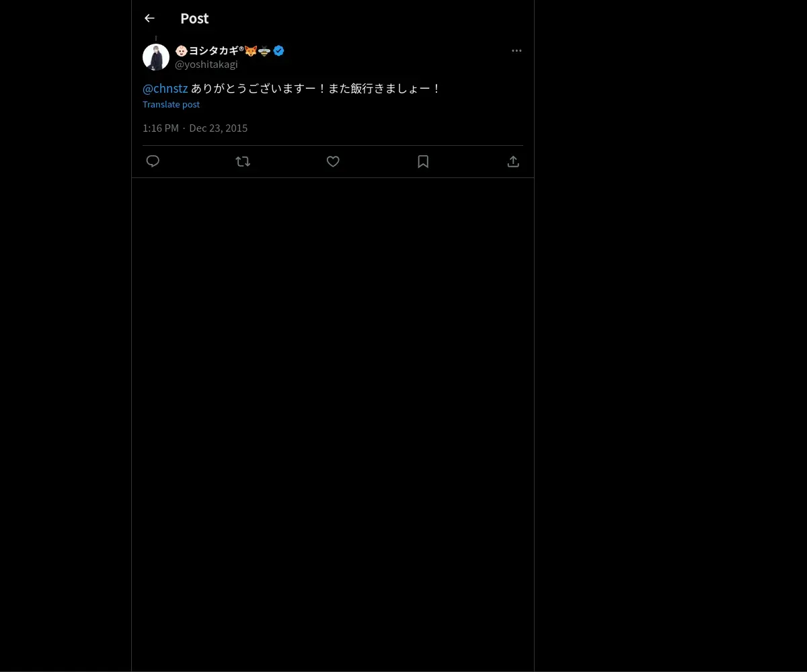Click the display name ヨシタカギ
The image size is (807, 672).
click(x=214, y=50)
